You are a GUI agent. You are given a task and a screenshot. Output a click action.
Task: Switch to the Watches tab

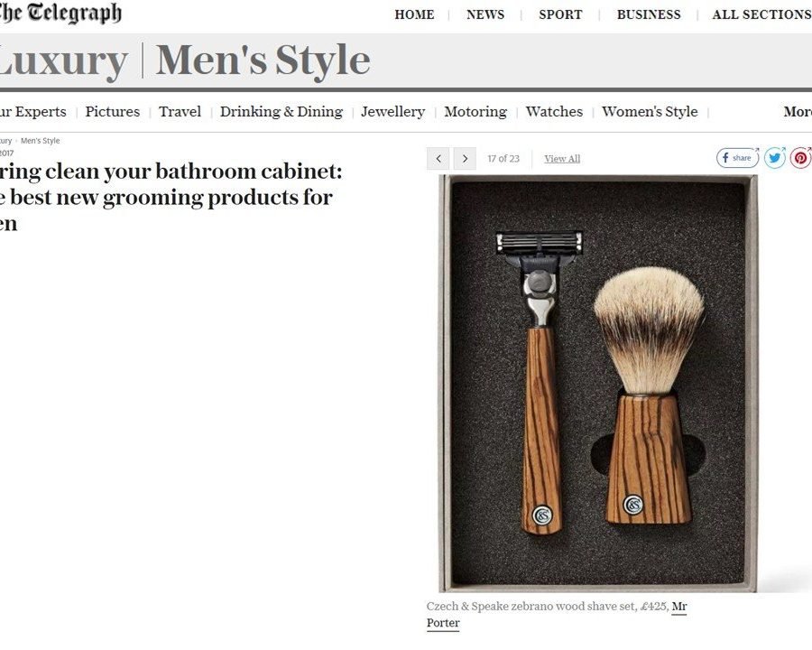tap(554, 111)
